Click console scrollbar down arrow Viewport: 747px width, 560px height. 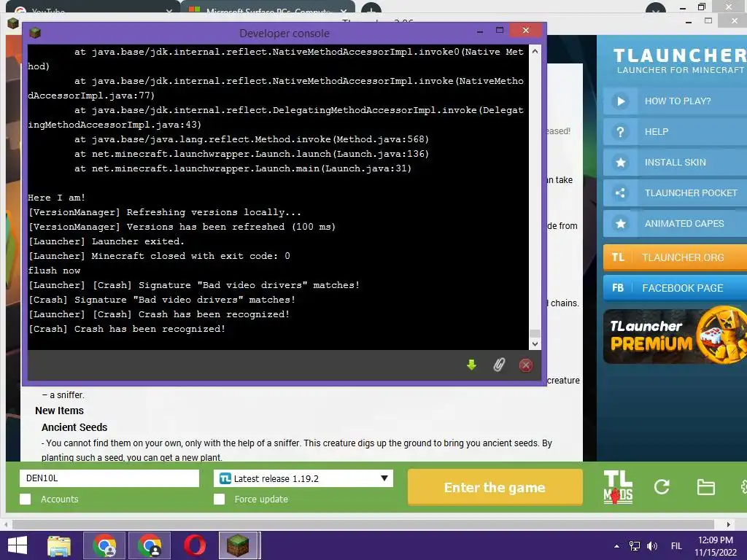click(535, 344)
